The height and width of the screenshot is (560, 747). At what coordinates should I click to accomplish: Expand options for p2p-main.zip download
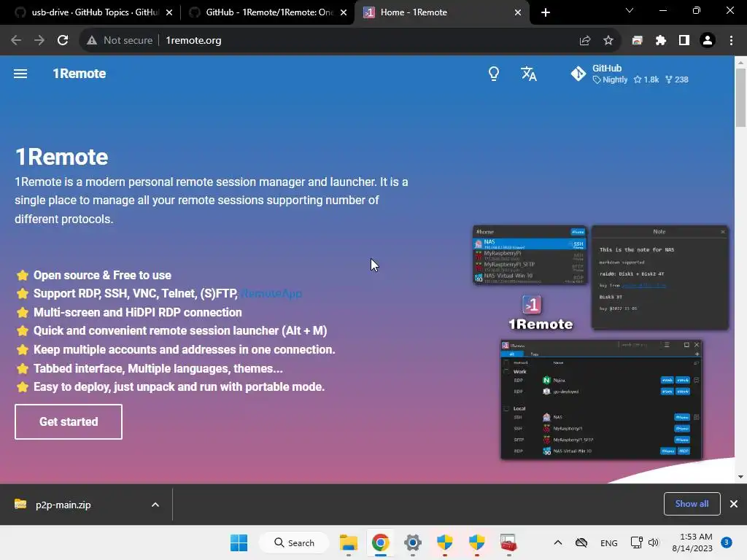click(155, 505)
